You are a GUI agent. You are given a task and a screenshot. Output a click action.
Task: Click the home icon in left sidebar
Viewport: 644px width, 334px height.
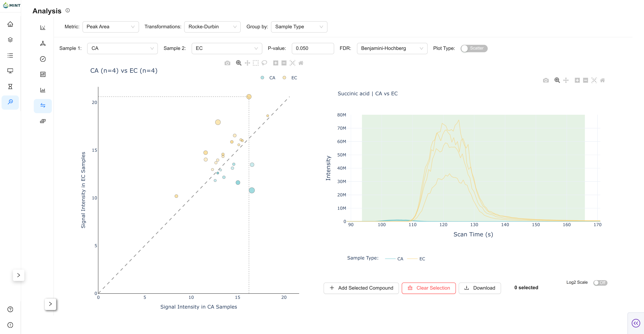coord(10,24)
